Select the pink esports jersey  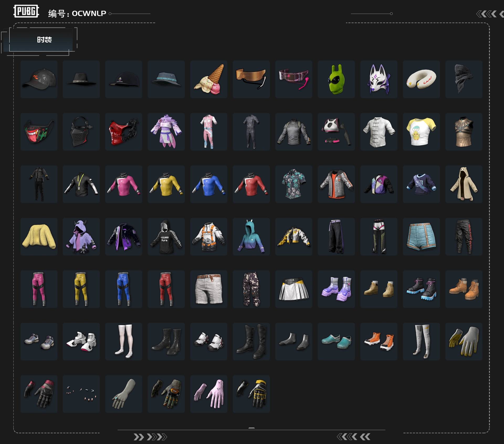pos(124,184)
